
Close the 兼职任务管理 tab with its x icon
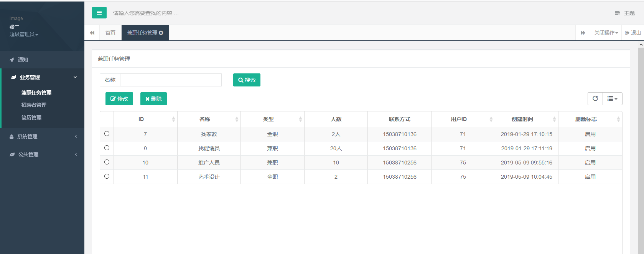pos(161,33)
